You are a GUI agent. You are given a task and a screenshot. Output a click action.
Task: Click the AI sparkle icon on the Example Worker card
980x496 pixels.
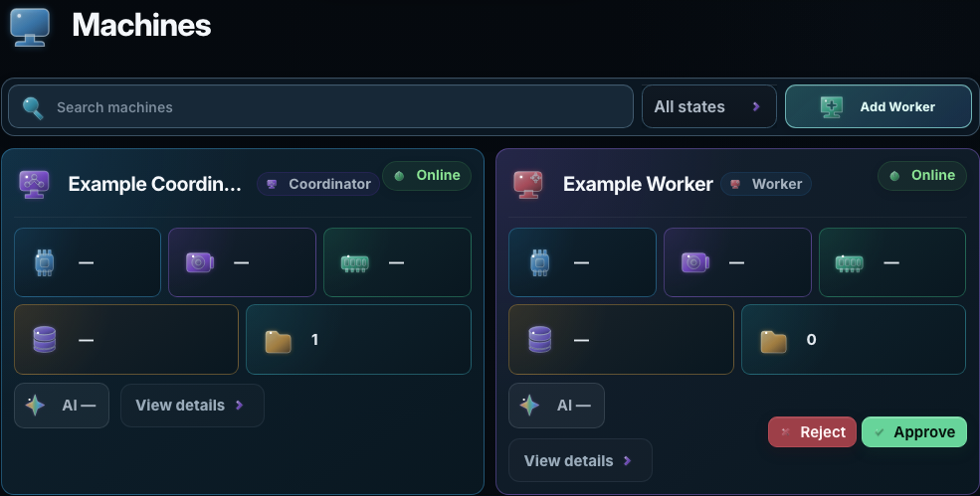[529, 406]
